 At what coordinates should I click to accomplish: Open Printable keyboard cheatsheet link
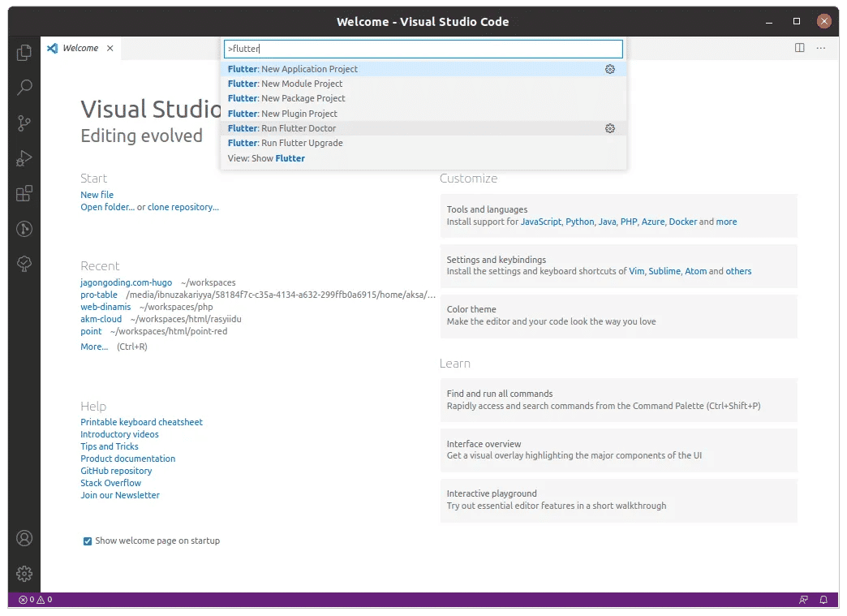click(x=141, y=422)
